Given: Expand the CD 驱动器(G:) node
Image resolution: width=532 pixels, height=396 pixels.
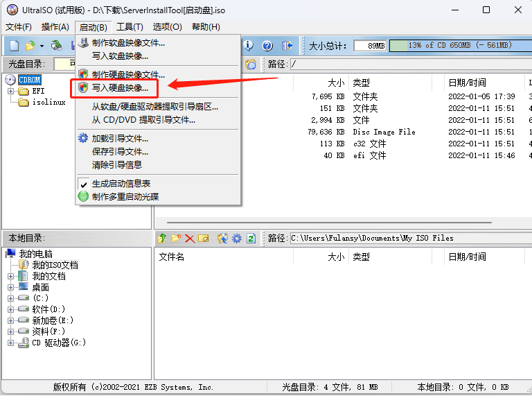Looking at the screenshot, I should click(x=10, y=343).
